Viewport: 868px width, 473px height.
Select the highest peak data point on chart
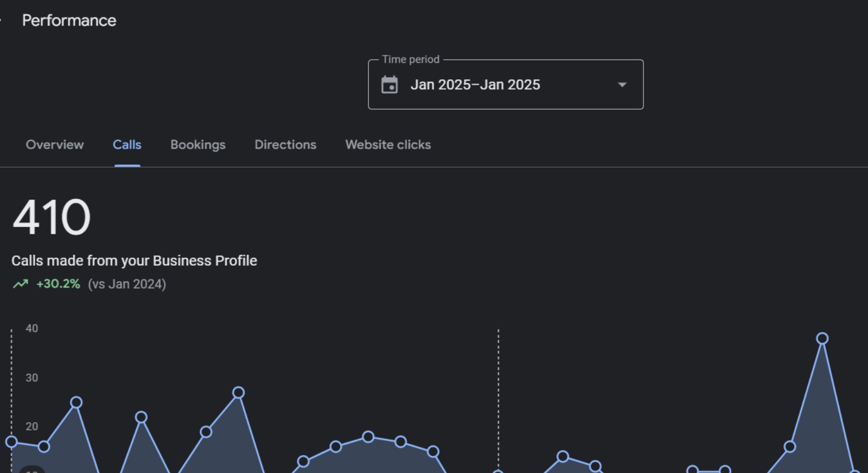tap(822, 338)
